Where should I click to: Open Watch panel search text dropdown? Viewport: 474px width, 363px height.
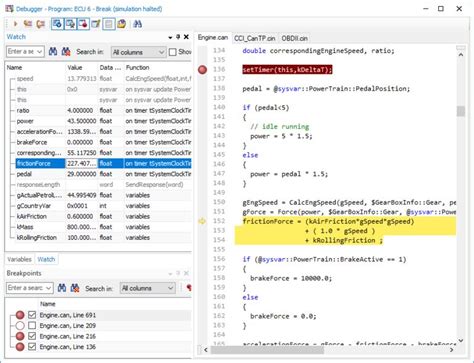[x=39, y=52]
